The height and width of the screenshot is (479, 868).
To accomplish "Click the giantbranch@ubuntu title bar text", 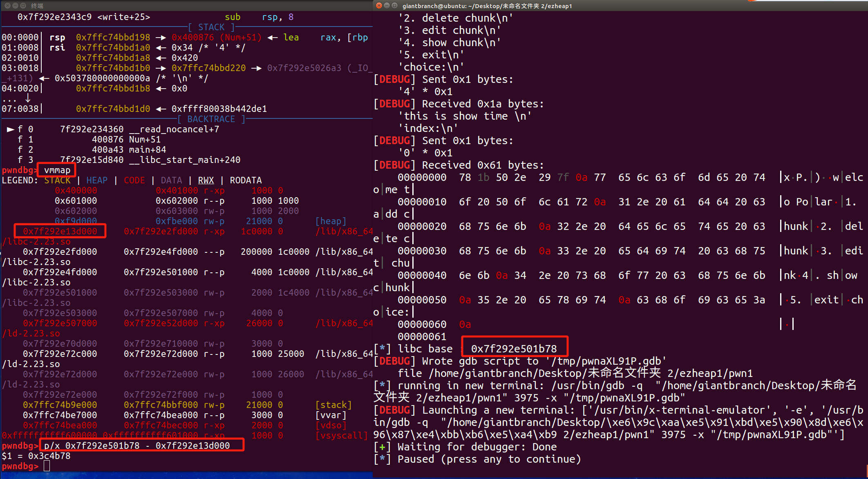I will [487, 6].
